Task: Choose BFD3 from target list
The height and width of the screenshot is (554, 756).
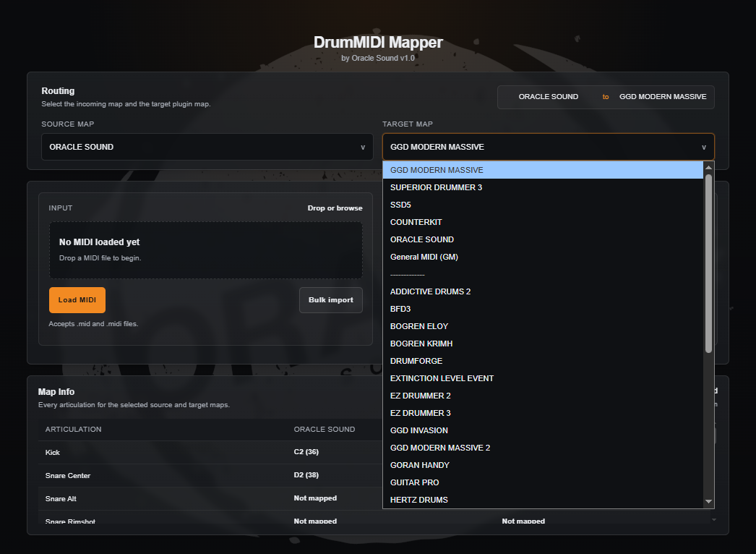Action: [400, 309]
